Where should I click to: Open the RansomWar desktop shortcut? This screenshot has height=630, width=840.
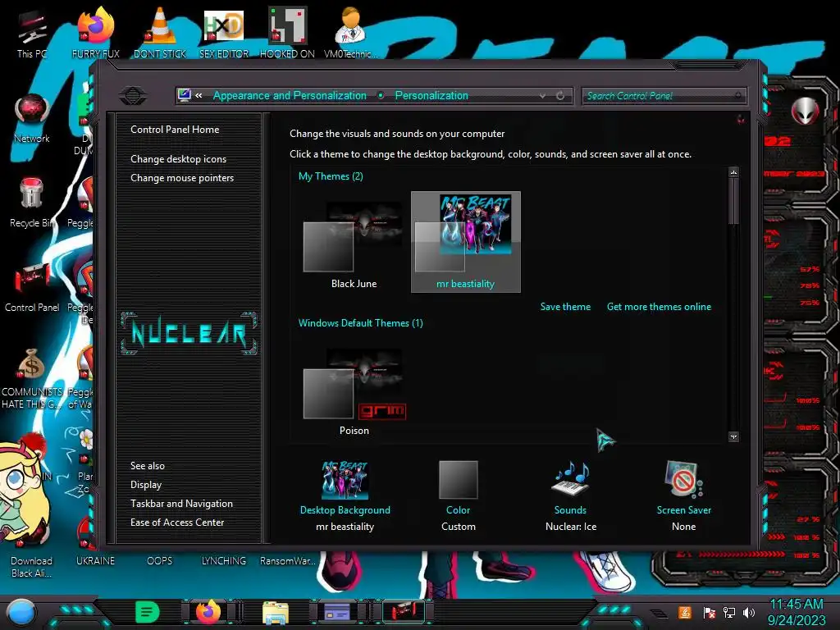[287, 561]
